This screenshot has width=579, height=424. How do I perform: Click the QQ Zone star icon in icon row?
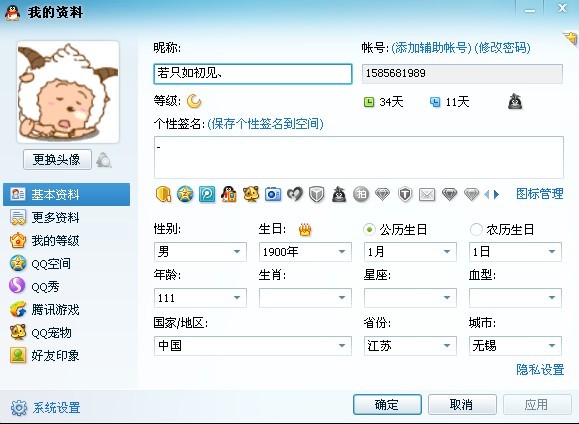pyautogui.click(x=185, y=194)
